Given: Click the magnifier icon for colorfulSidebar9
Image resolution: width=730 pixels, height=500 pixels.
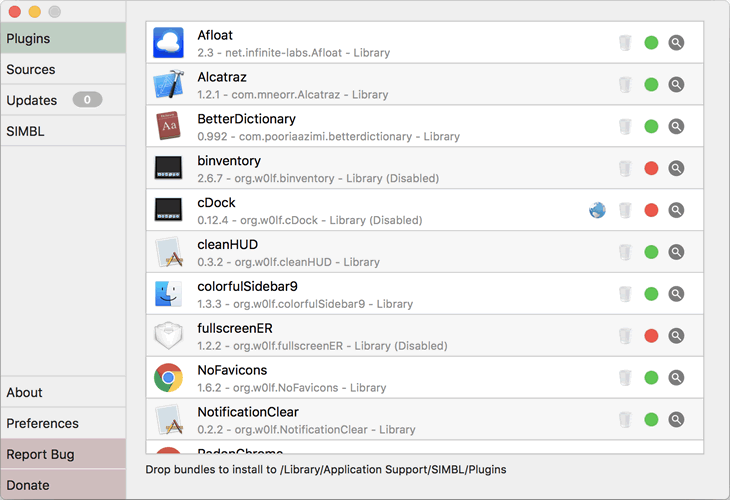Looking at the screenshot, I should point(676,294).
